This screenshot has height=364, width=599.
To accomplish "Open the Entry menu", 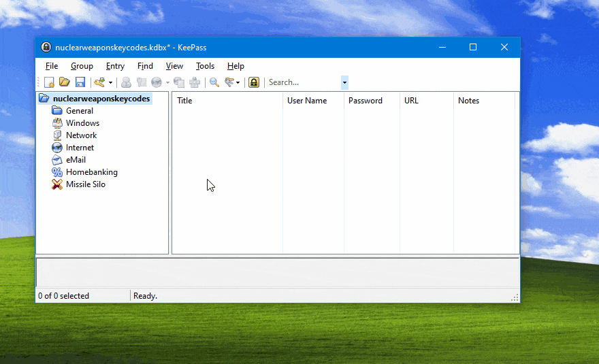I will [115, 66].
